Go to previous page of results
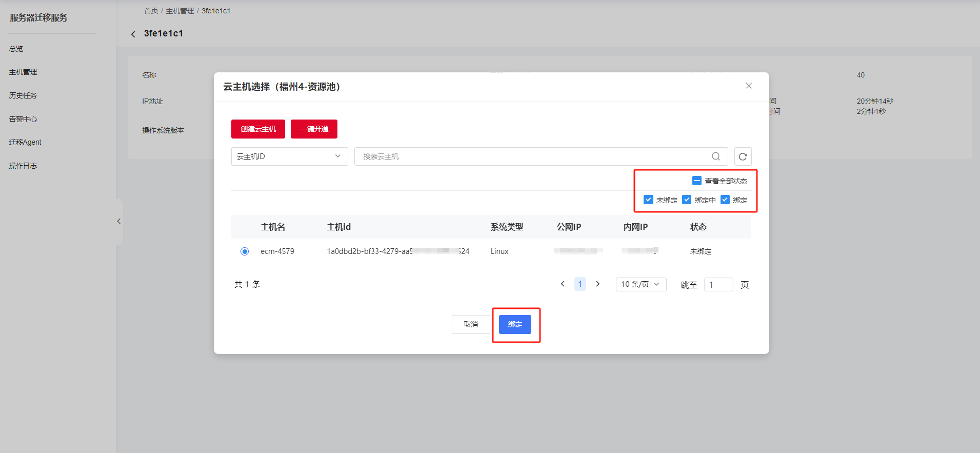Viewport: 980px width, 453px height. [x=563, y=284]
